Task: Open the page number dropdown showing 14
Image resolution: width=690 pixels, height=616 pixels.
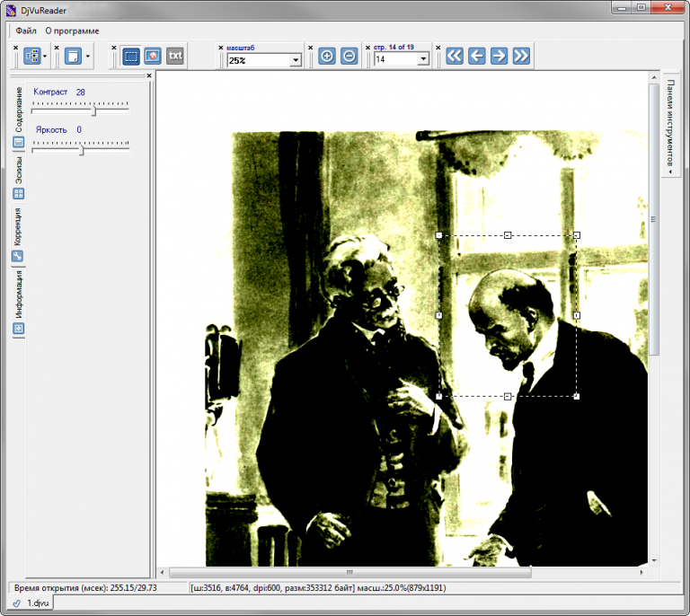Action: coord(422,60)
